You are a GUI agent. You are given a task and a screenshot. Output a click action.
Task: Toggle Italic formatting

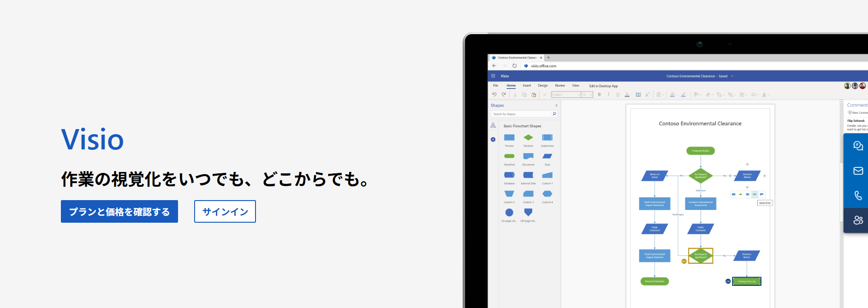[x=608, y=95]
